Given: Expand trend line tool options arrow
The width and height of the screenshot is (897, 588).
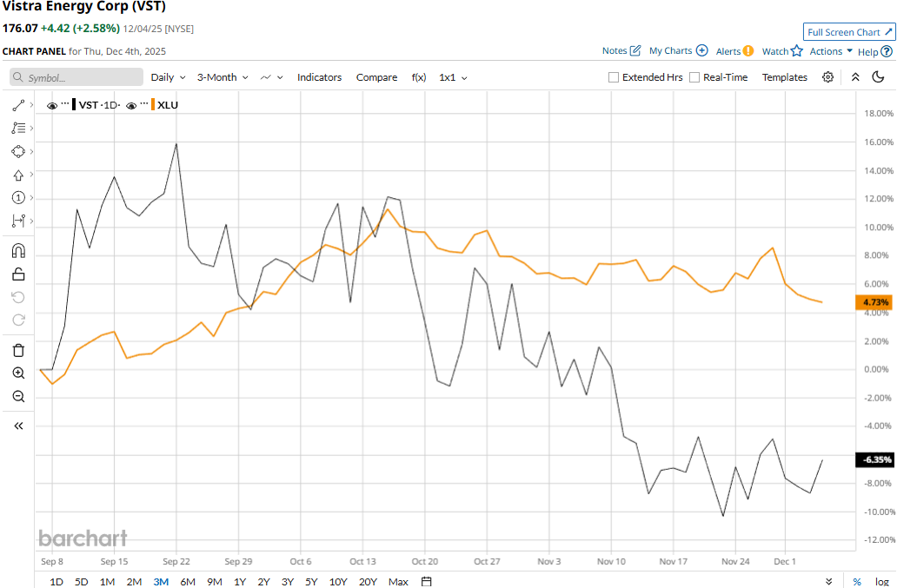Looking at the screenshot, I should (x=31, y=105).
